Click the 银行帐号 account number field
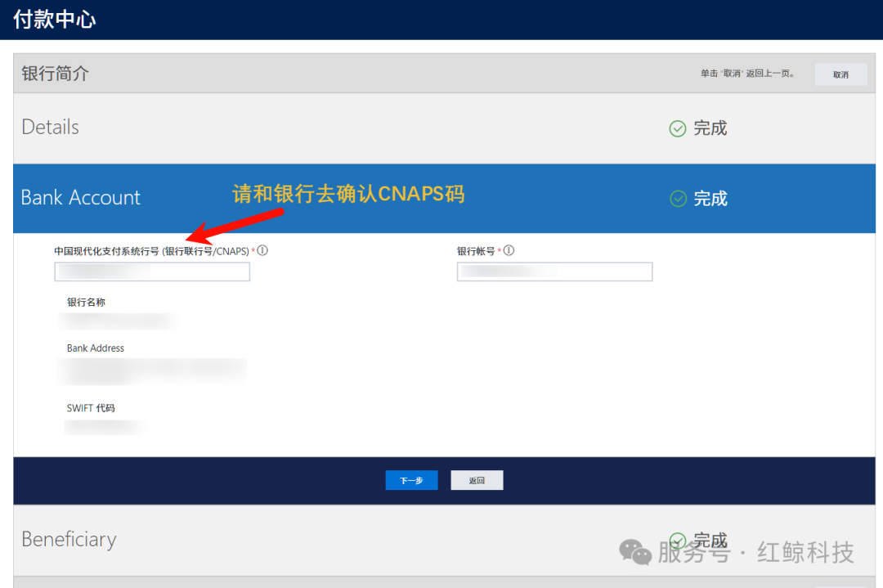 pos(554,272)
